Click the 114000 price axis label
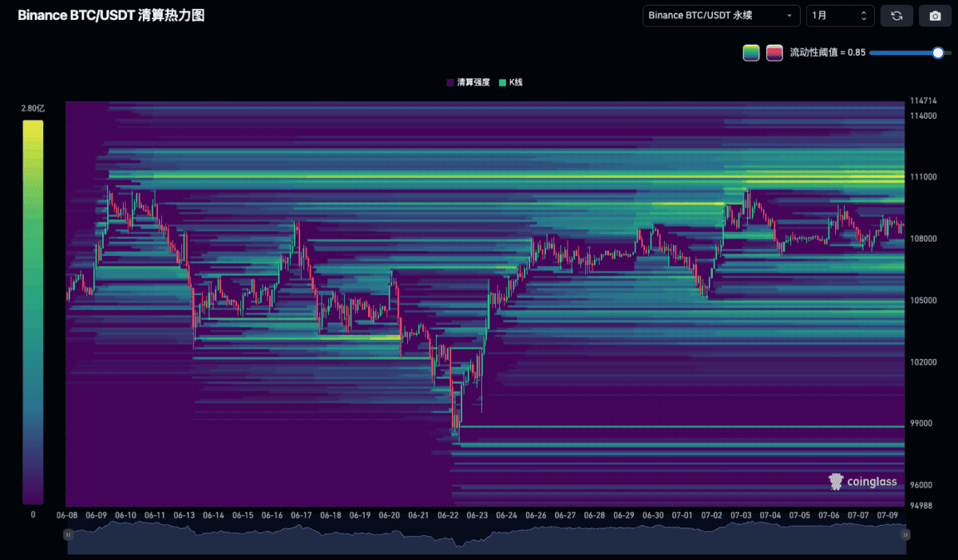958x560 pixels. pyautogui.click(x=923, y=116)
